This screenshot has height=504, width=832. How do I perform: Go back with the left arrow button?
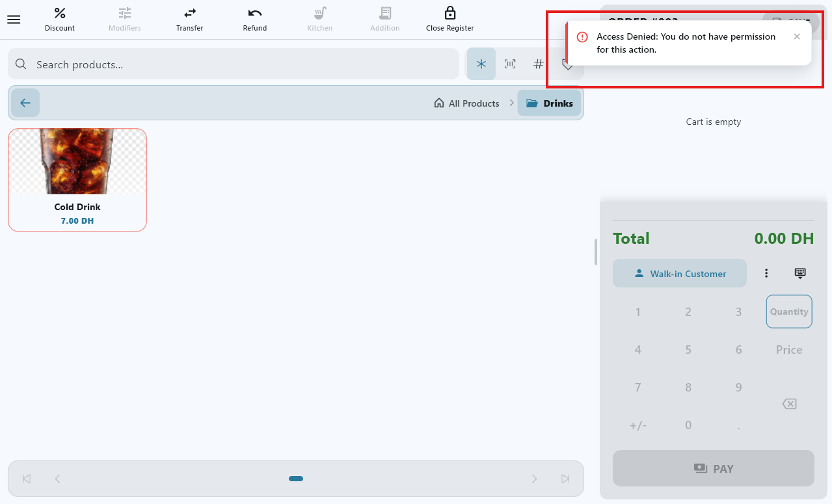(25, 103)
